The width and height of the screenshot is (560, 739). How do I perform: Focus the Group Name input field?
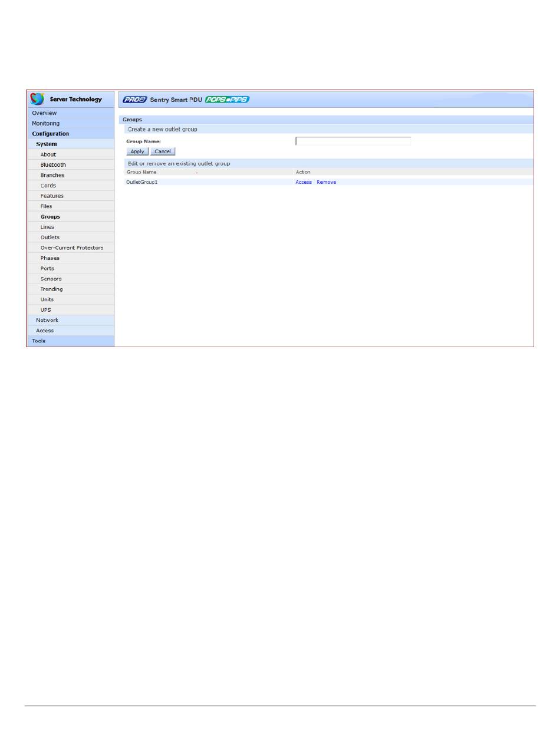click(x=353, y=141)
